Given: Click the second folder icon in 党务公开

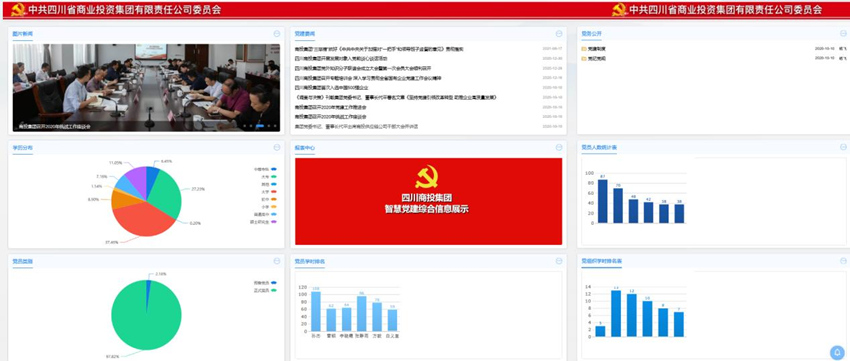Looking at the screenshot, I should click(584, 58).
